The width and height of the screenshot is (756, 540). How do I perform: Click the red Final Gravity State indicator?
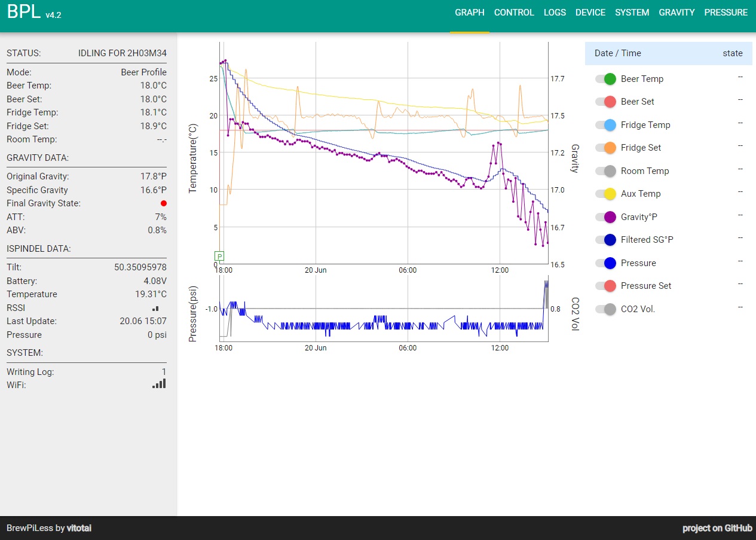[x=164, y=203]
